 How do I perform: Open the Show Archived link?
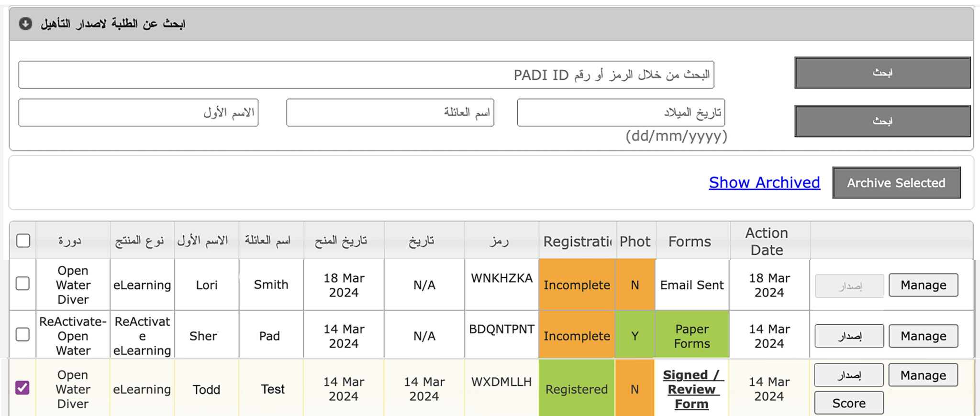click(764, 183)
